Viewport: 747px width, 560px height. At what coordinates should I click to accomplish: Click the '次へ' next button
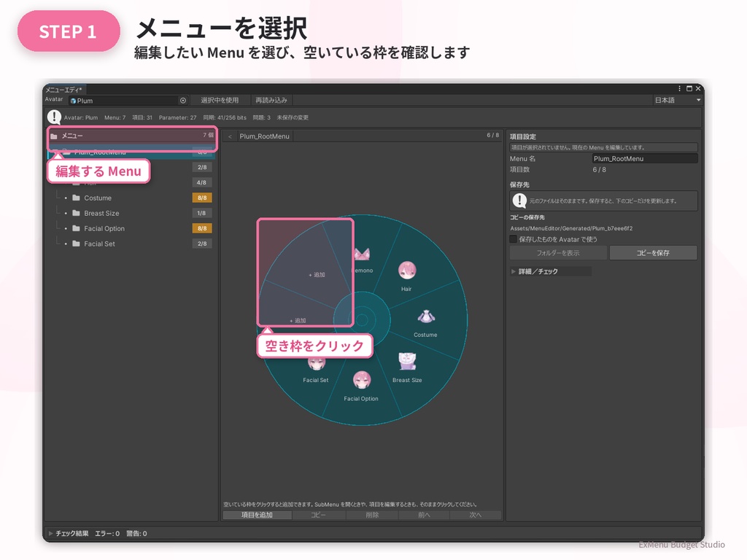(x=476, y=515)
